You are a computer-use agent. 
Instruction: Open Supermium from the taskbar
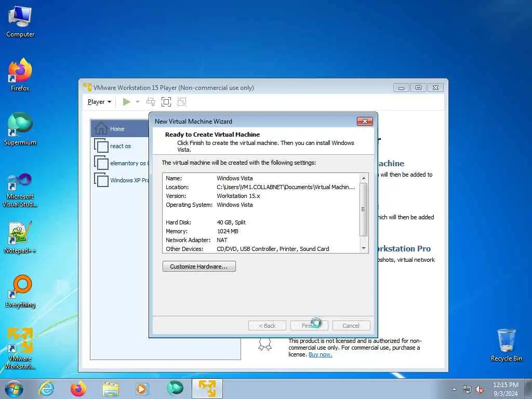click(x=175, y=389)
